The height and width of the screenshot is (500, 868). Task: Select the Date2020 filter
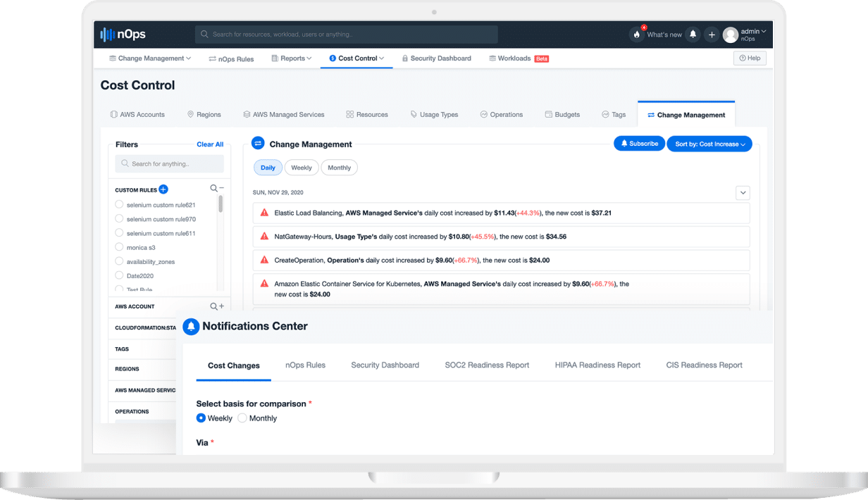click(119, 275)
